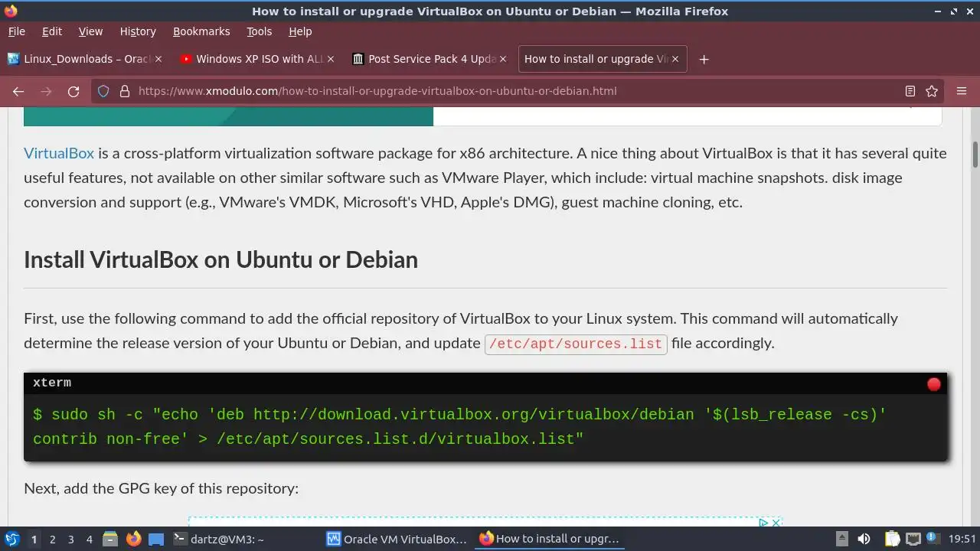
Task: Close the Windows XP ISO tab
Action: point(332,59)
